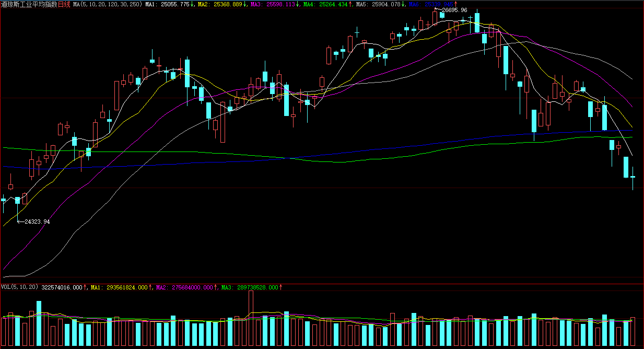This screenshot has width=644, height=349.
Task: Click the 26695.96 high price marker
Action: click(454, 10)
